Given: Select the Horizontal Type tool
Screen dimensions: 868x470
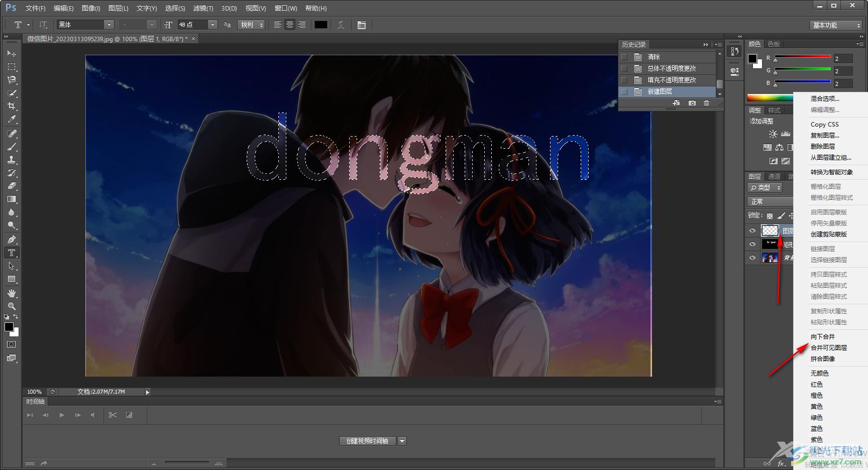Looking at the screenshot, I should [12, 253].
